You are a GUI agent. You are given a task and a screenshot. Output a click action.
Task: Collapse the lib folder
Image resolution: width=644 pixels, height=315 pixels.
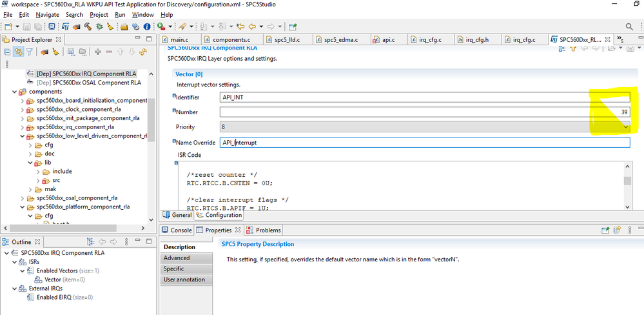30,163
